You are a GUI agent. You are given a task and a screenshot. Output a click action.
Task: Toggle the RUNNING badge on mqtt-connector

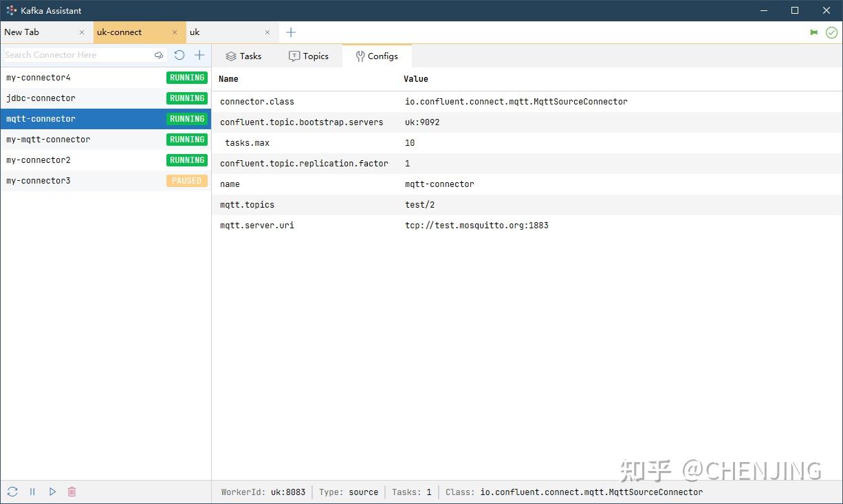186,118
